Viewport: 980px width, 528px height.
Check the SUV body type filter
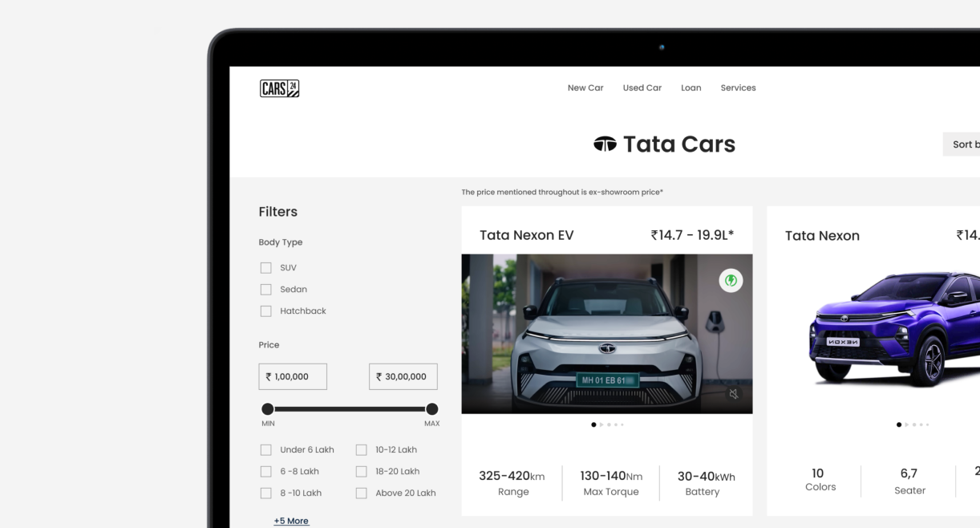265,268
